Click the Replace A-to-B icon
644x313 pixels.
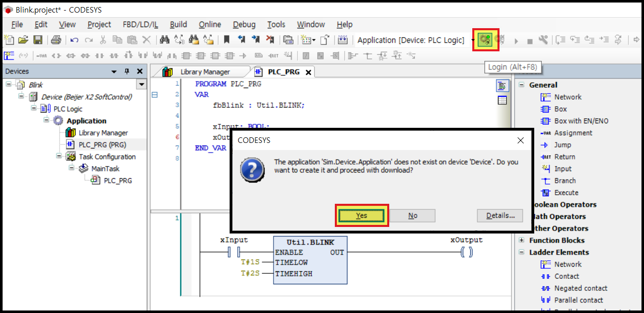click(179, 40)
